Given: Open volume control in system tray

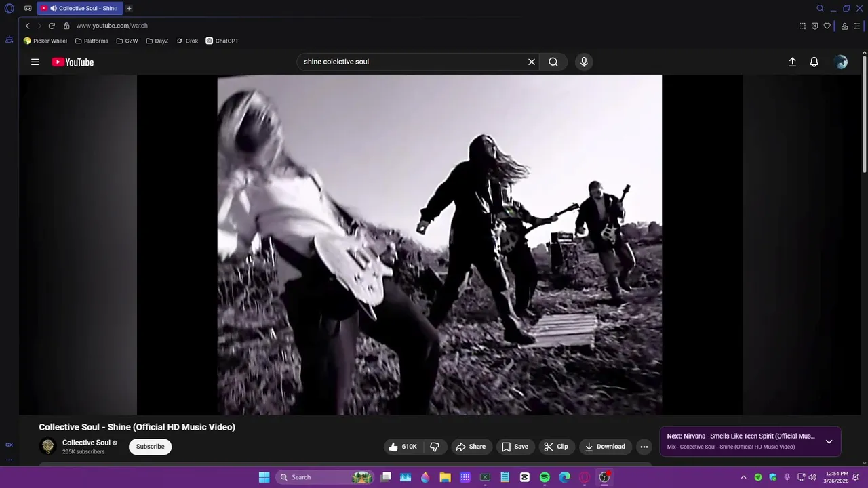Looking at the screenshot, I should 812,477.
